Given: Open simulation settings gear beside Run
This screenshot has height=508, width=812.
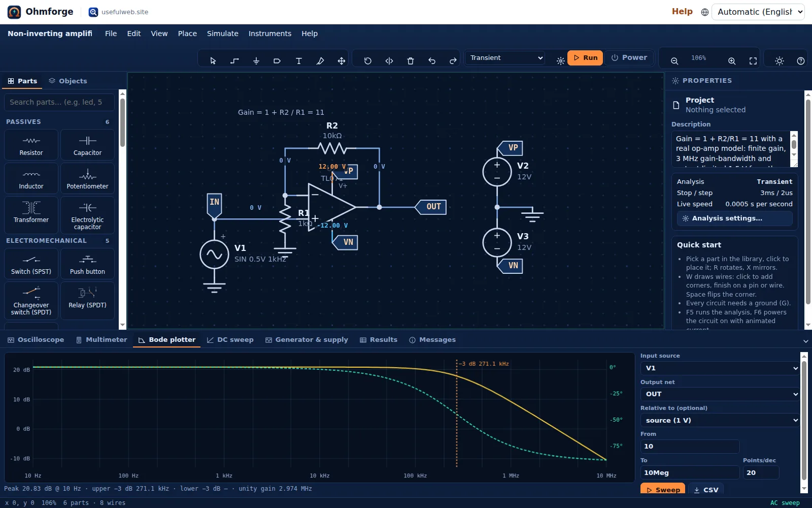Looking at the screenshot, I should (x=560, y=61).
